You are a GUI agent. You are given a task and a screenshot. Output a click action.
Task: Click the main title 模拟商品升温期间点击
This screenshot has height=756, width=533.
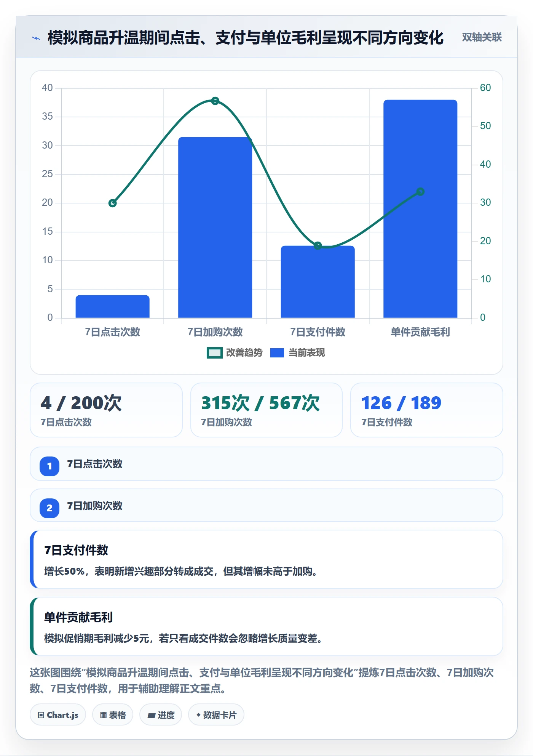[246, 38]
